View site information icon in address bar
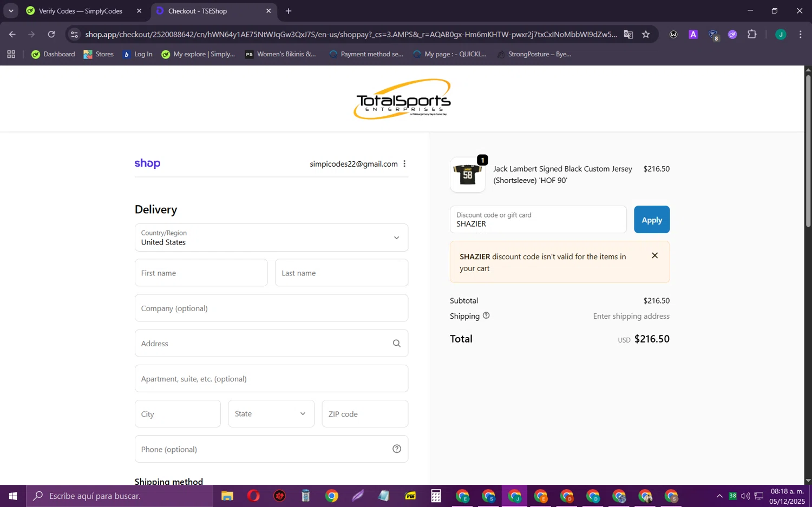This screenshot has width=812, height=507. tap(75, 34)
